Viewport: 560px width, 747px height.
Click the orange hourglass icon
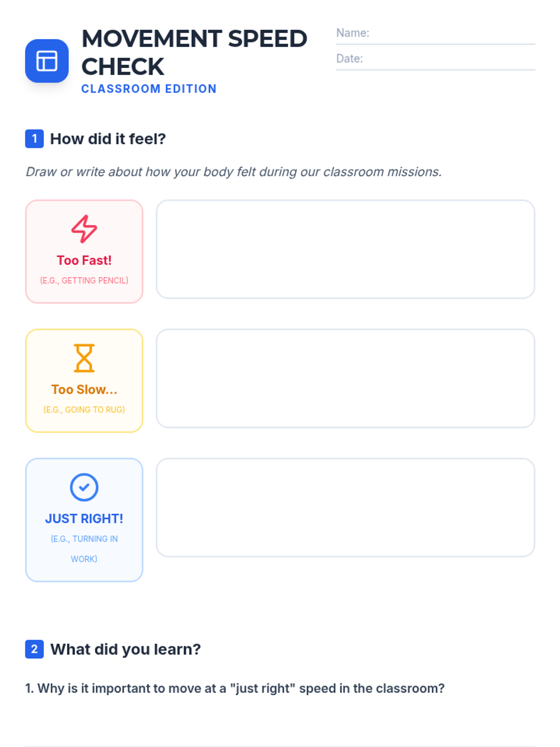[x=84, y=358]
